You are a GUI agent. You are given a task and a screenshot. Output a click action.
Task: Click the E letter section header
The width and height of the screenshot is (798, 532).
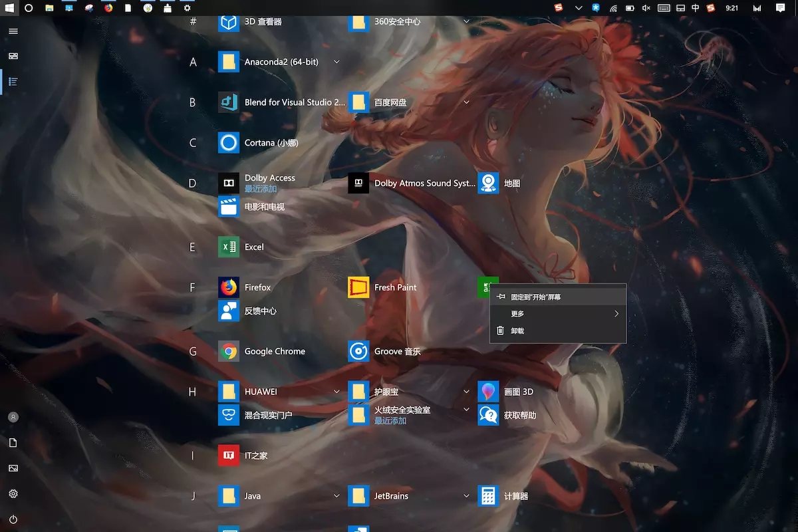[x=193, y=247]
